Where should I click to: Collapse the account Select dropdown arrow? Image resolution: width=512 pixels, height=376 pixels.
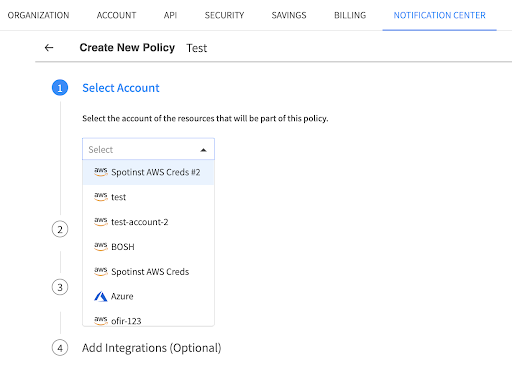coord(203,150)
